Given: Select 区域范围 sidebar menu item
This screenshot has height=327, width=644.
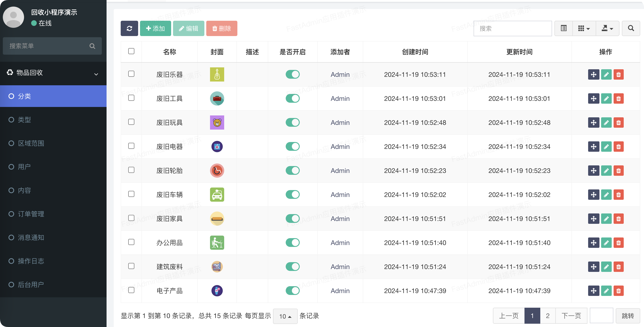Looking at the screenshot, I should [x=31, y=143].
